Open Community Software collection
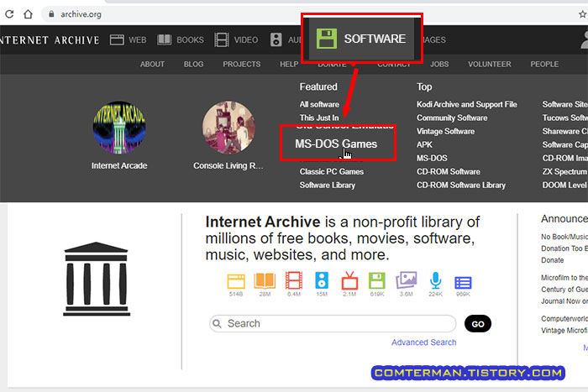 (452, 118)
